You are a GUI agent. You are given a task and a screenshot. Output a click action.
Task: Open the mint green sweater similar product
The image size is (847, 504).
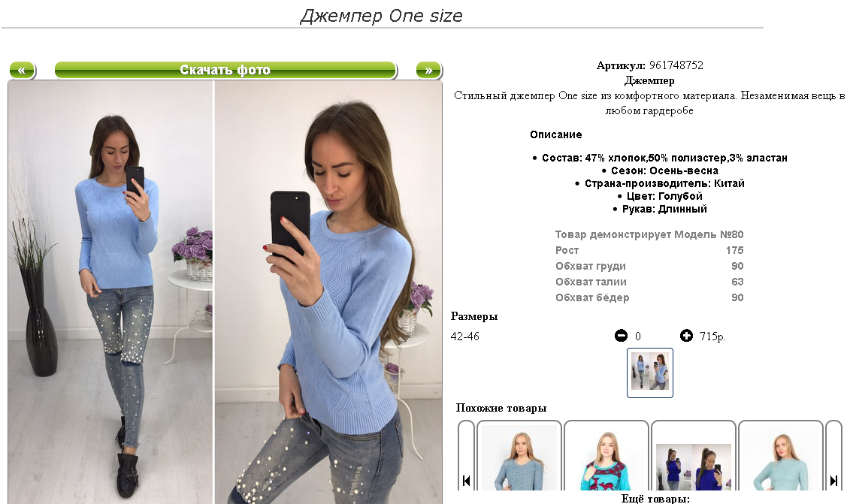pyautogui.click(x=781, y=457)
